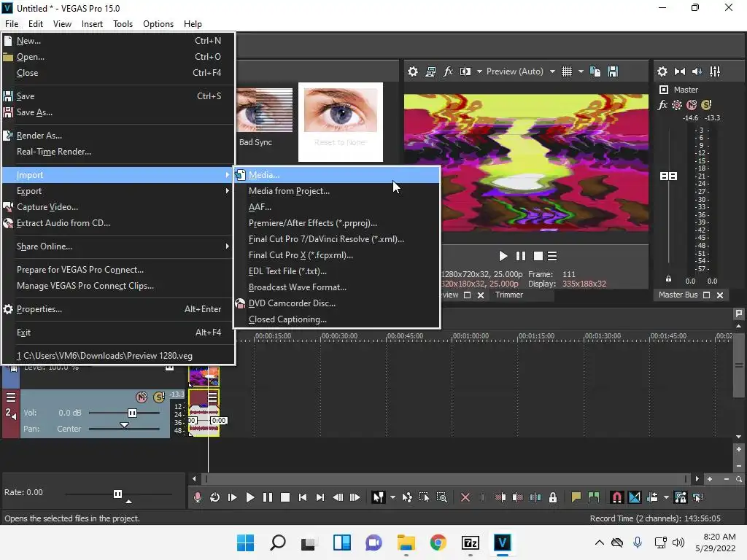Select EDL Text File (*.txt)... import option
The image size is (747, 560).
pyautogui.click(x=336, y=271)
